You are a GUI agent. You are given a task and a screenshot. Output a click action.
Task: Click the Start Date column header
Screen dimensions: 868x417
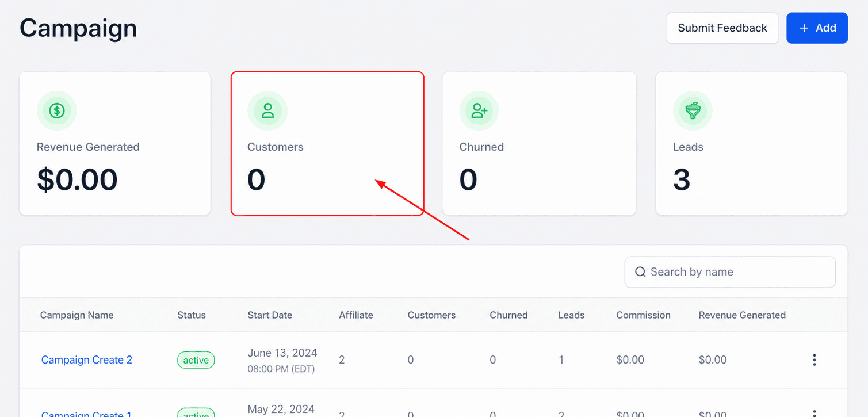click(x=270, y=315)
